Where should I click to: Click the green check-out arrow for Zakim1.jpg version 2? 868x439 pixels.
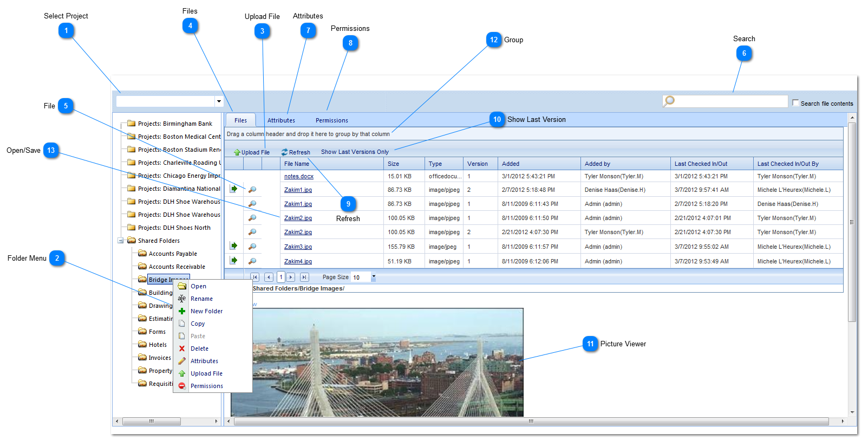(x=234, y=189)
